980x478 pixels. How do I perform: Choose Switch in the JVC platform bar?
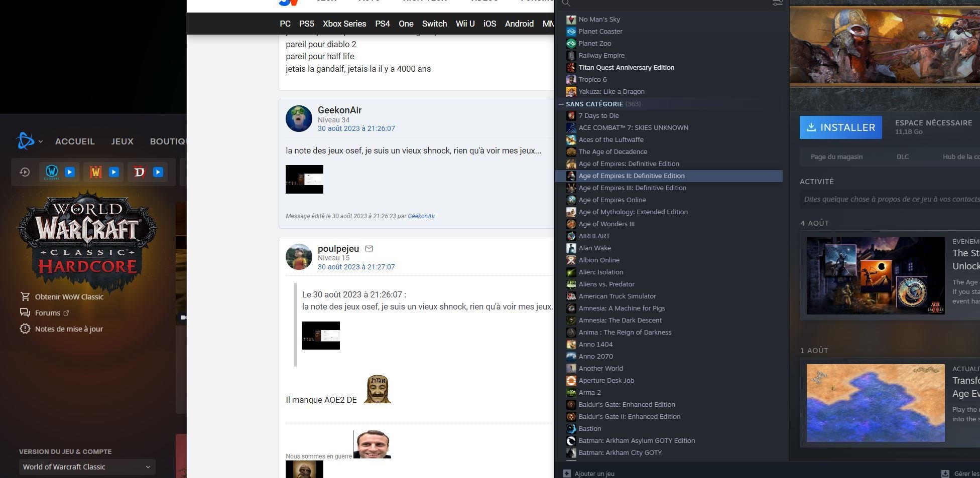tap(434, 24)
